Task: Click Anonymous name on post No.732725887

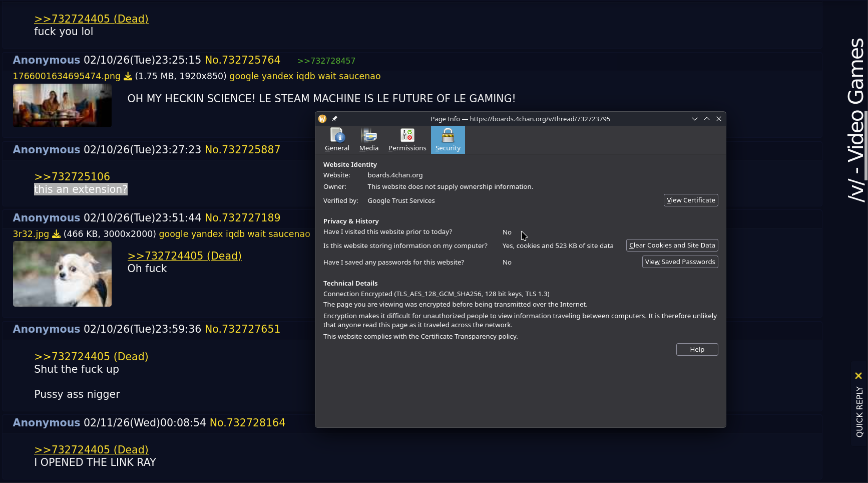Action: (x=47, y=150)
